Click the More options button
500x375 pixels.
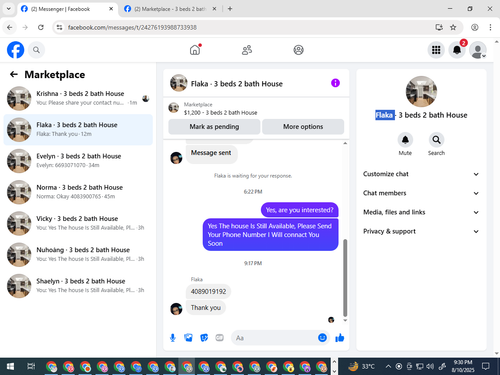pyautogui.click(x=303, y=127)
